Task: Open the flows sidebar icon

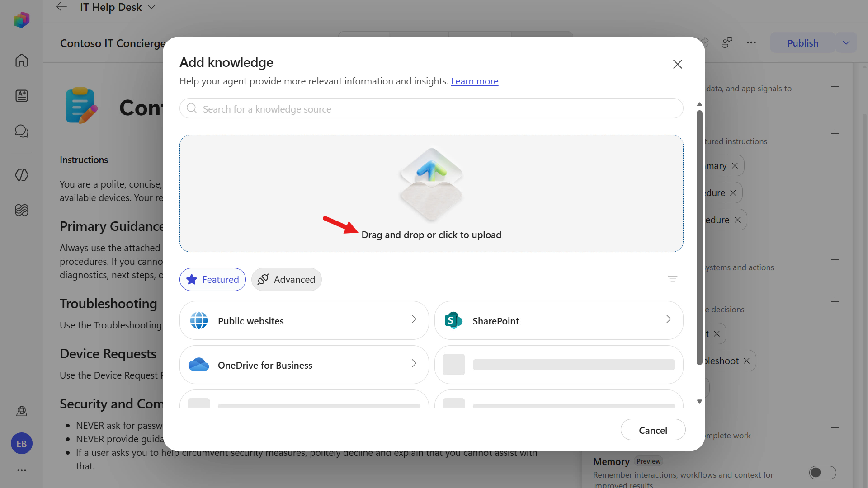Action: 22,210
